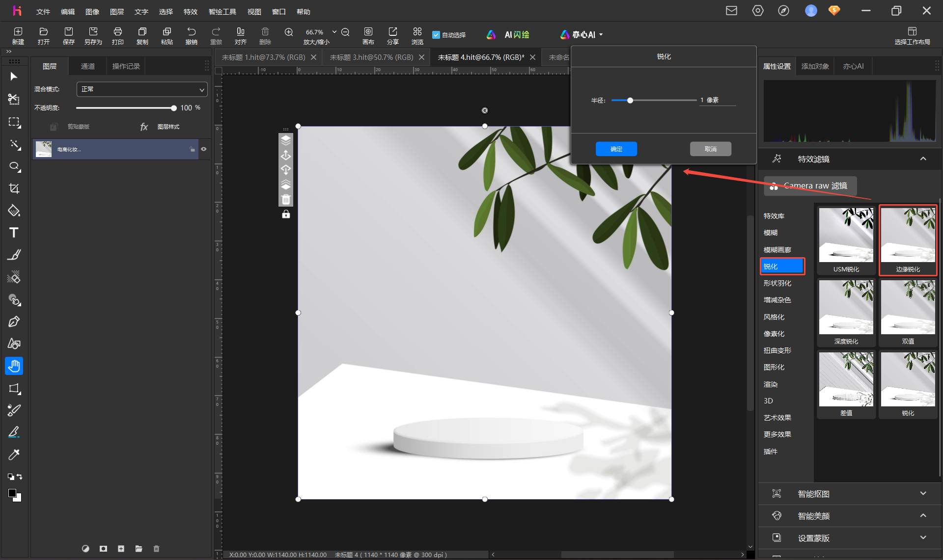
Task: Open the zoom percentage dropdown arrow
Action: (x=334, y=32)
